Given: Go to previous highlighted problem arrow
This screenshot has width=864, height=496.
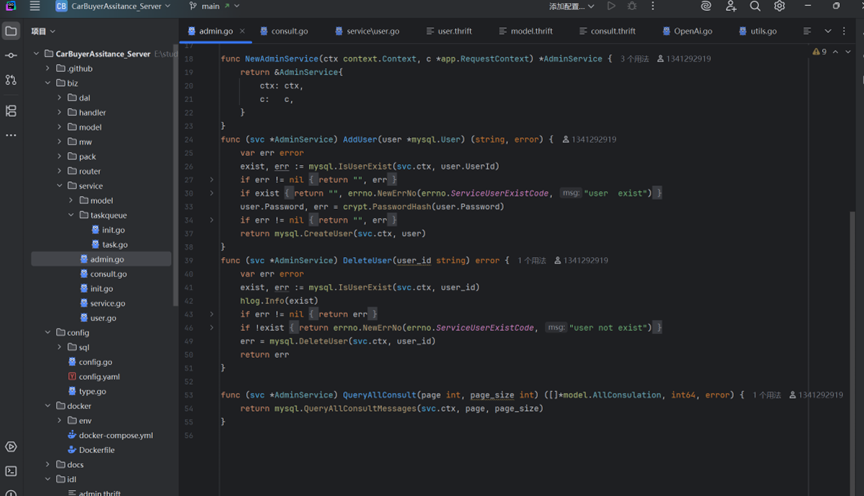Looking at the screenshot, I should (835, 52).
